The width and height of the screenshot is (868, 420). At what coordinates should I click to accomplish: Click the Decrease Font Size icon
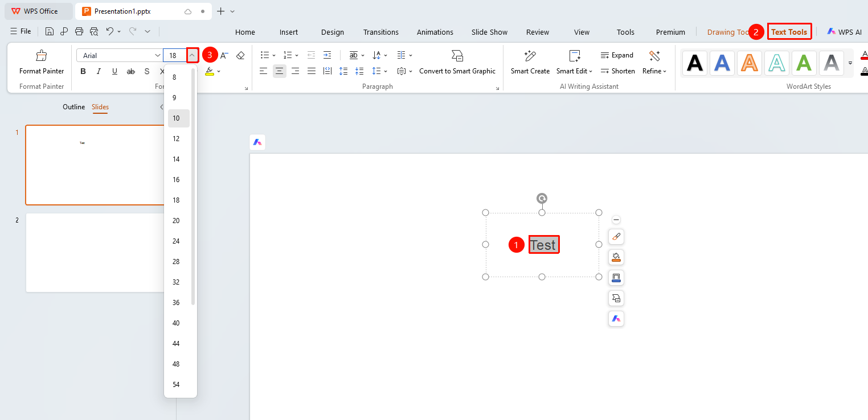coord(224,55)
